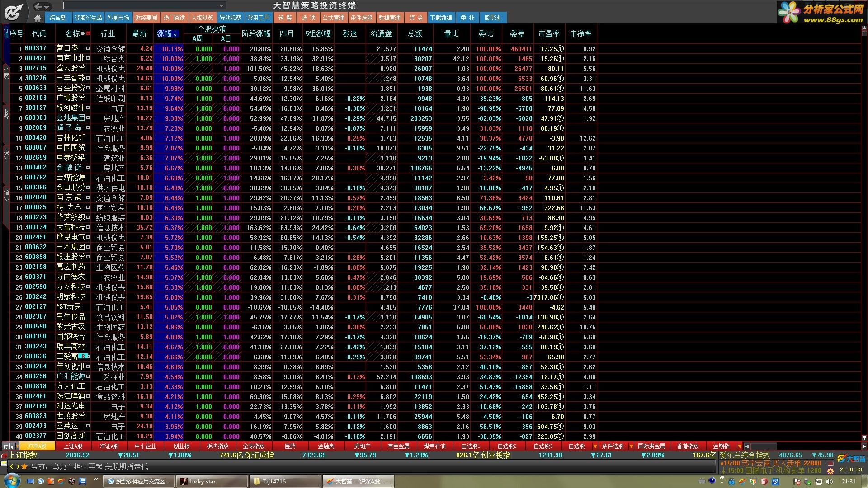This screenshot has height=488, width=868.
Task: Click the star icon in news ticker
Action: tap(24, 466)
